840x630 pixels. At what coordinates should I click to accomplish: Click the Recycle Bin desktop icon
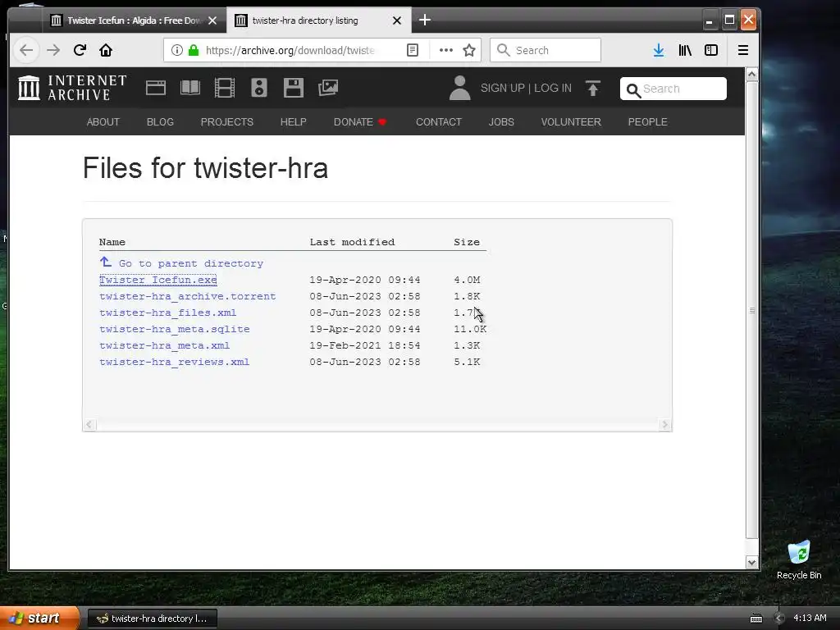tap(799, 560)
